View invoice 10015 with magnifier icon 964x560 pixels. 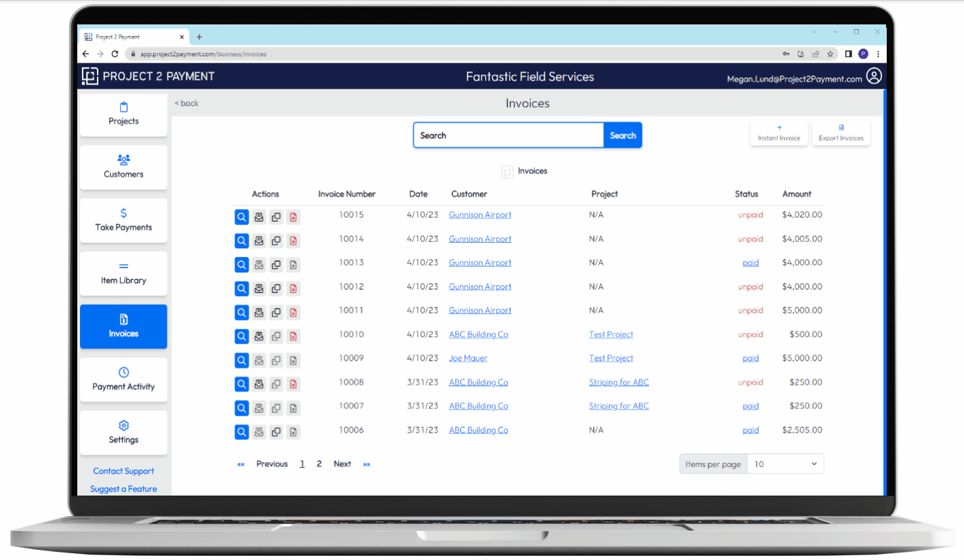(242, 217)
